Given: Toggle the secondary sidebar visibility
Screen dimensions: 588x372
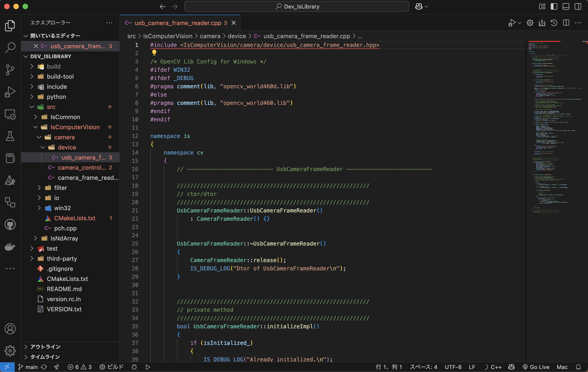Looking at the screenshot, I should pyautogui.click(x=578, y=7).
